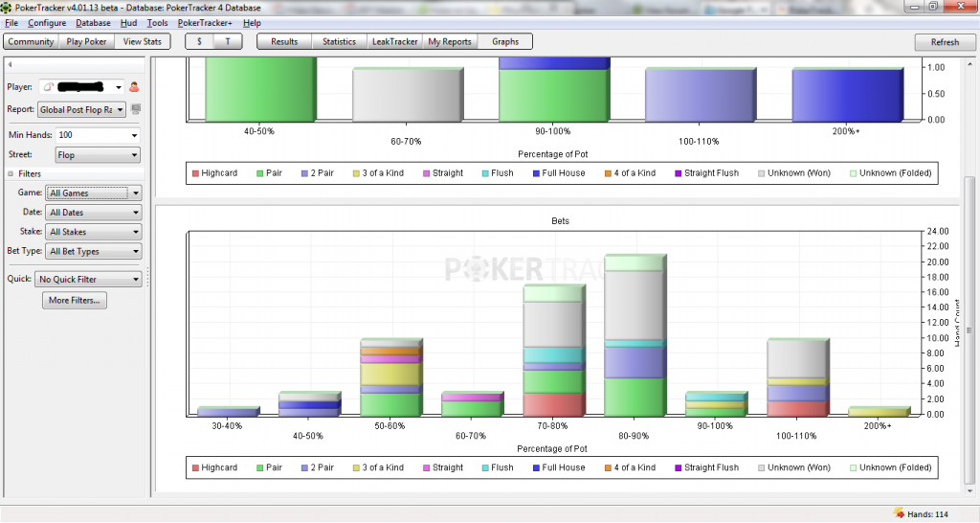Click the monitor icon beside Report dropdown

pos(136,109)
